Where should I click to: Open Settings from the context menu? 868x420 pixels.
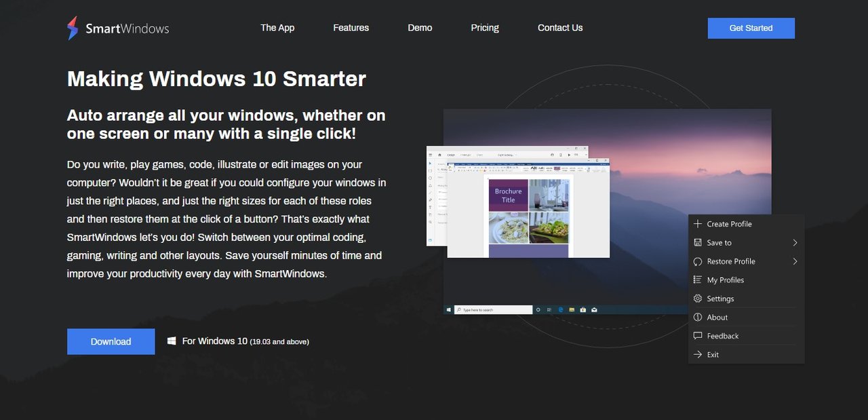pyautogui.click(x=746, y=299)
